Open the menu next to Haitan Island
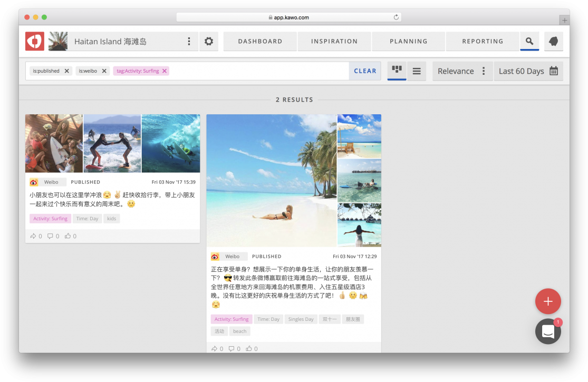The height and width of the screenshot is (382, 588). coord(189,41)
